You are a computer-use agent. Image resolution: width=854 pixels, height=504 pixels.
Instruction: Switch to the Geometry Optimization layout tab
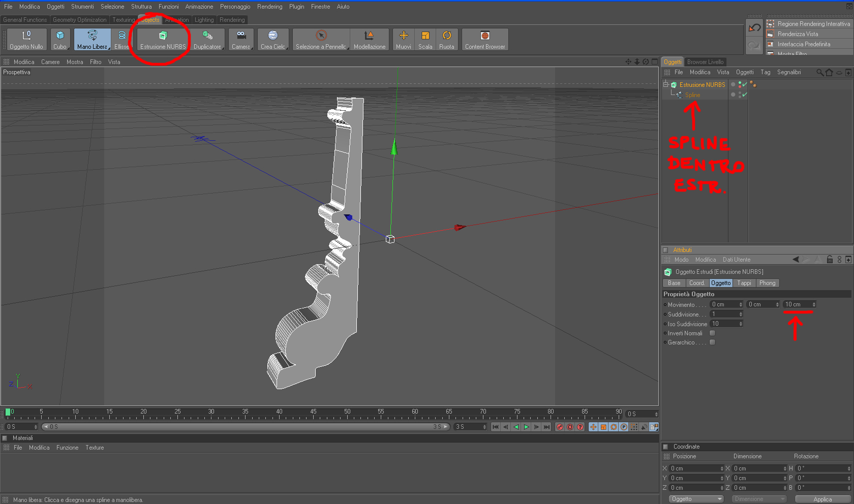pyautogui.click(x=80, y=20)
